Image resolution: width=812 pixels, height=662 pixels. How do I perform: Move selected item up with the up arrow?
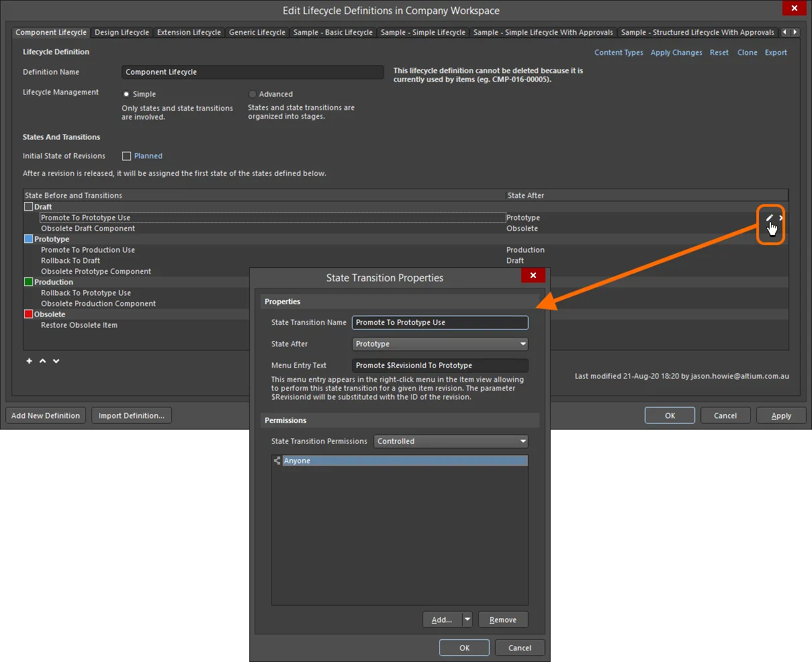(x=43, y=361)
